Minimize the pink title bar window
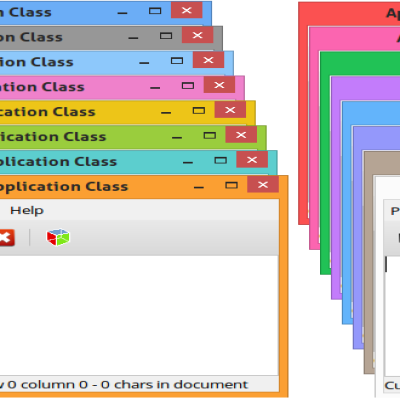This screenshot has width=400, height=400. point(155,88)
